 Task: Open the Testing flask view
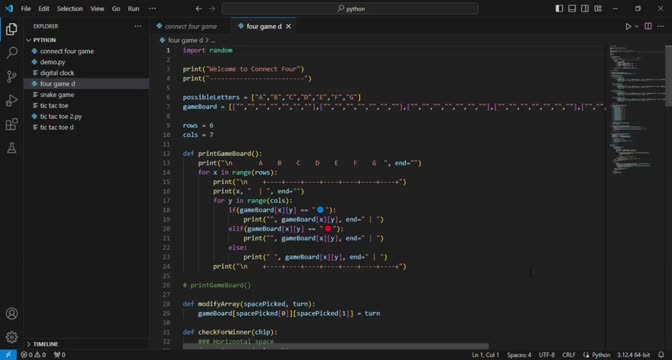pyautogui.click(x=12, y=148)
